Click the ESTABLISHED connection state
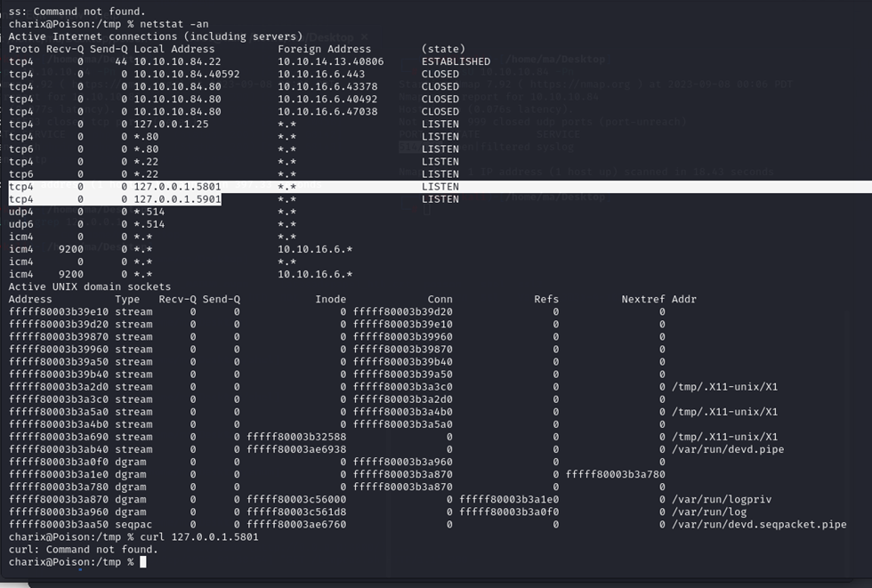 456,61
